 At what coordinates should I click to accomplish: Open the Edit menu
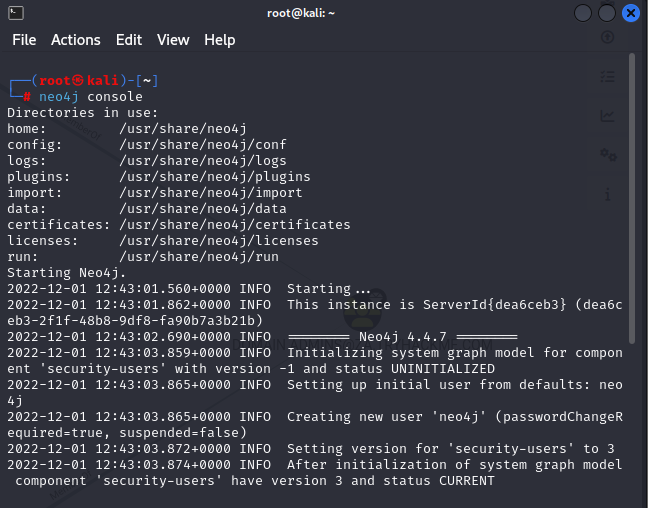129,40
